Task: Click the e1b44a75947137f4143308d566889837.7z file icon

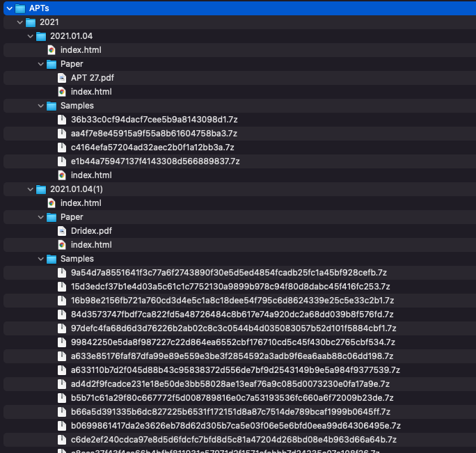Action: pos(62,161)
